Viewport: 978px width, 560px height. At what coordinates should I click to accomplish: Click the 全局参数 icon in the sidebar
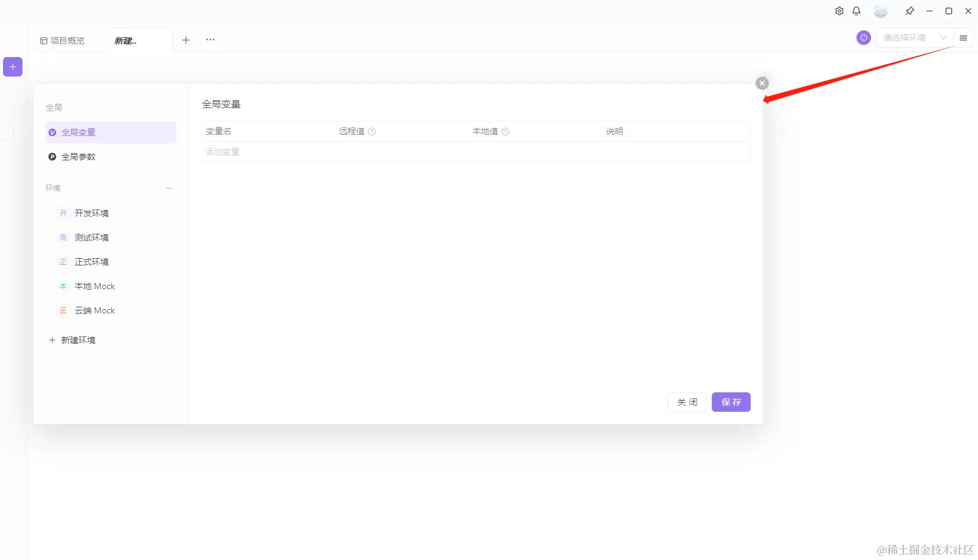click(x=52, y=157)
